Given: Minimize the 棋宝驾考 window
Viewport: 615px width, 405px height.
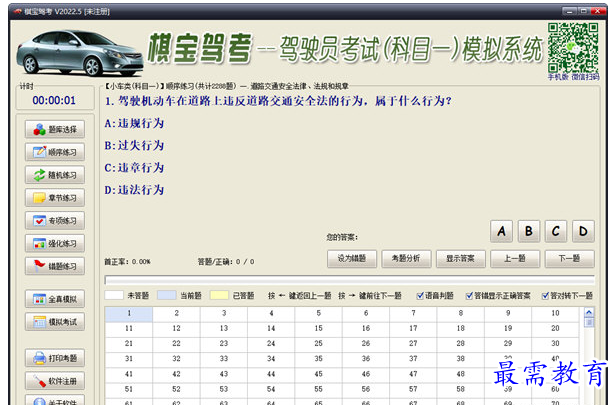Looking at the screenshot, I should (570, 11).
